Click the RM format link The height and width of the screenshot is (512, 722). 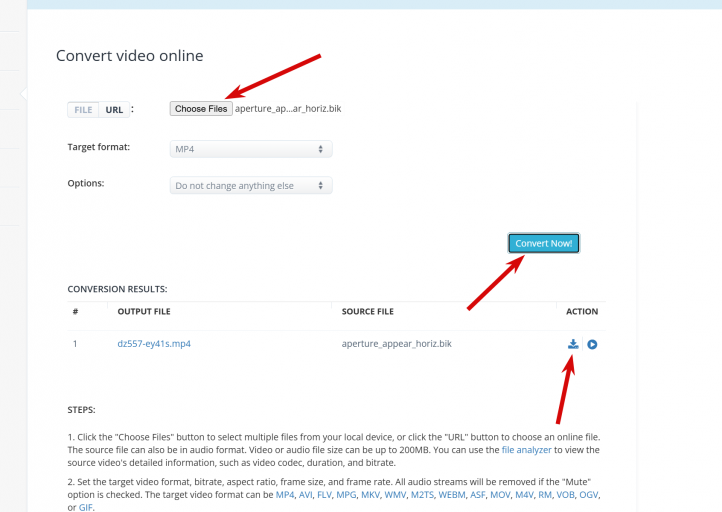[x=545, y=495]
